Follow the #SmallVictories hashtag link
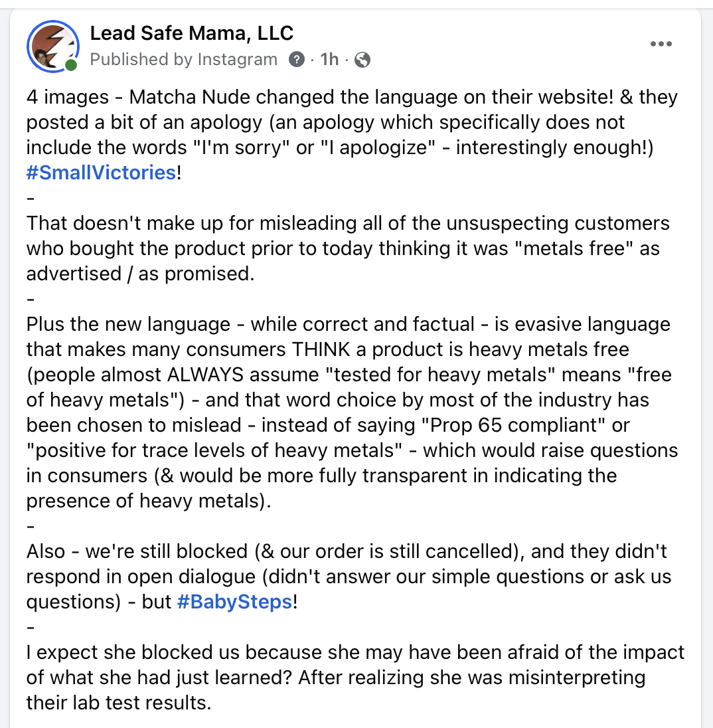Viewport: 713px width, 728px height. click(x=102, y=173)
